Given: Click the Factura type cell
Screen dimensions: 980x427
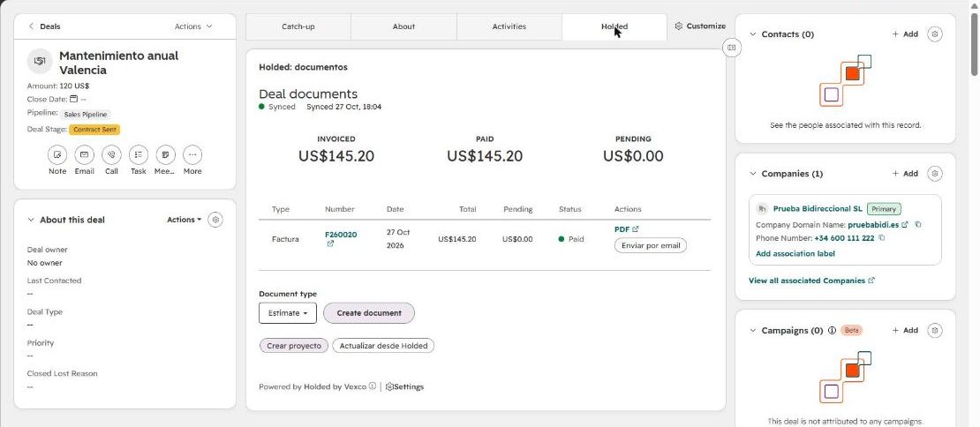Looking at the screenshot, I should click(x=285, y=239).
